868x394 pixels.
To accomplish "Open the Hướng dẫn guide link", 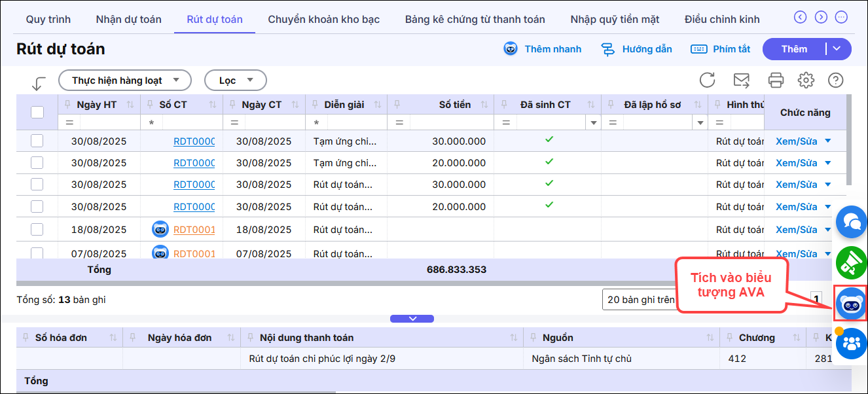I will [637, 49].
